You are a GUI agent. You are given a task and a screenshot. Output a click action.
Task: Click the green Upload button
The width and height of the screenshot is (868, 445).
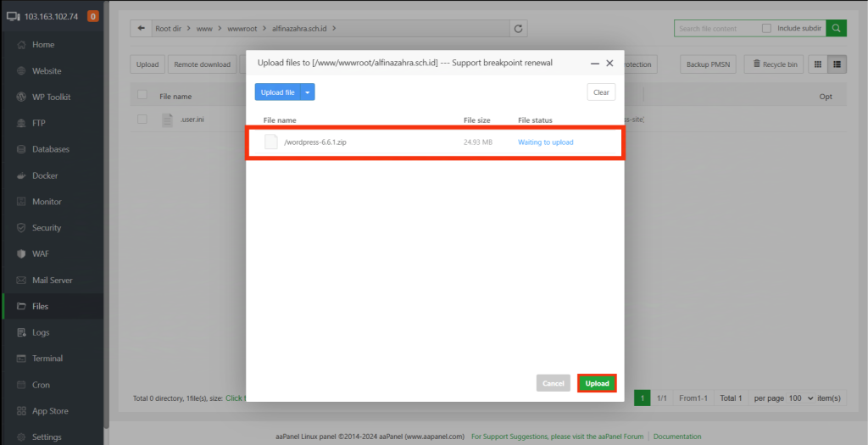pos(597,383)
